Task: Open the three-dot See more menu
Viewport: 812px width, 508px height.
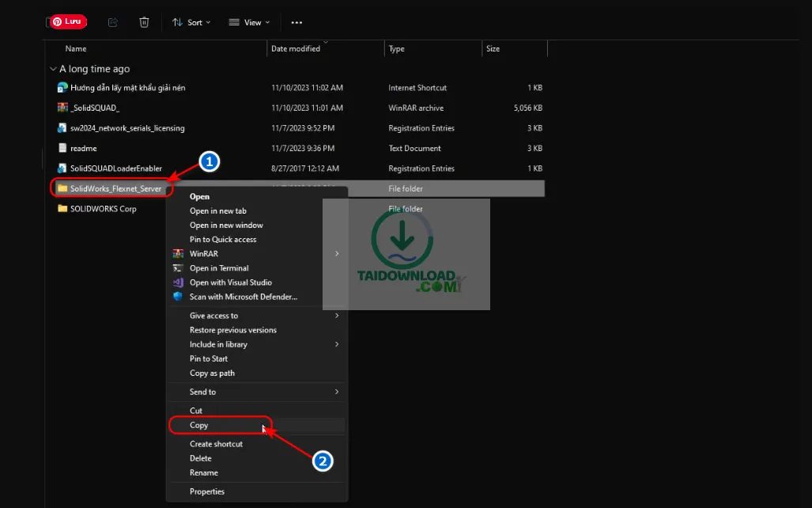Action: click(296, 22)
